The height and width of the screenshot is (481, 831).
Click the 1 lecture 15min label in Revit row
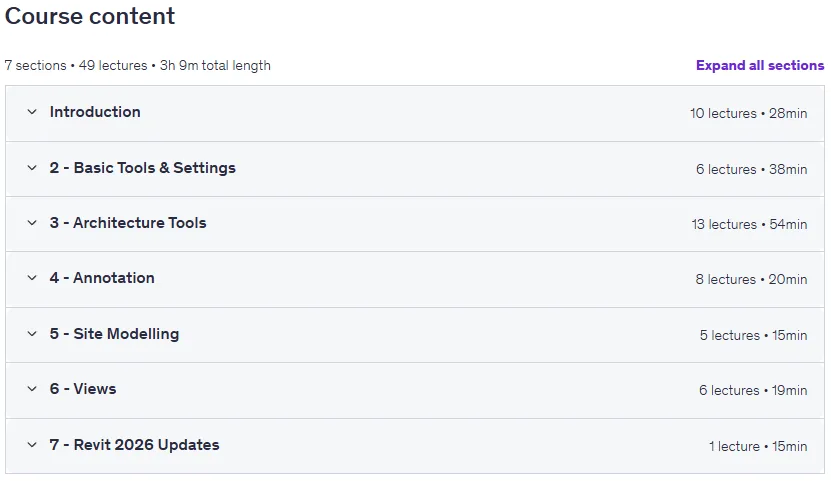click(x=758, y=447)
